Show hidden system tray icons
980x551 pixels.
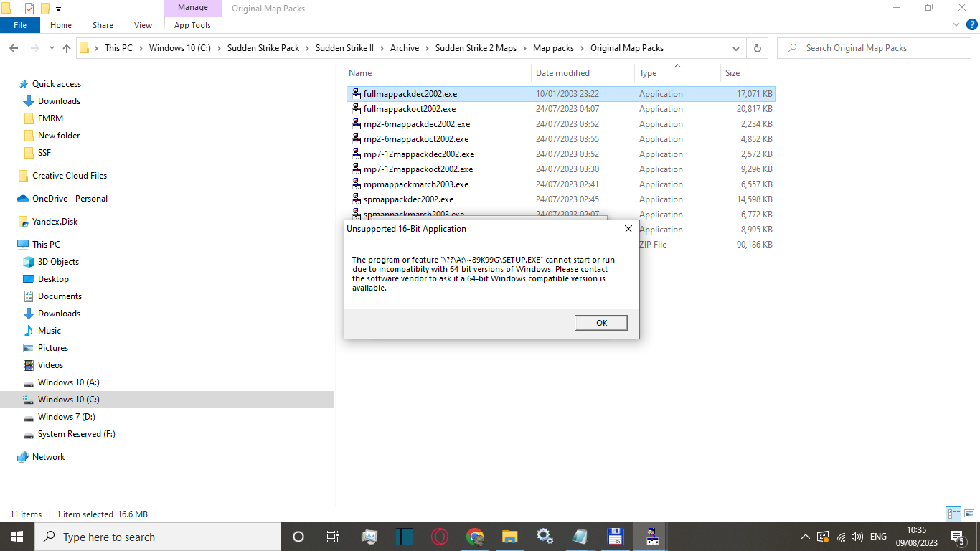point(806,537)
